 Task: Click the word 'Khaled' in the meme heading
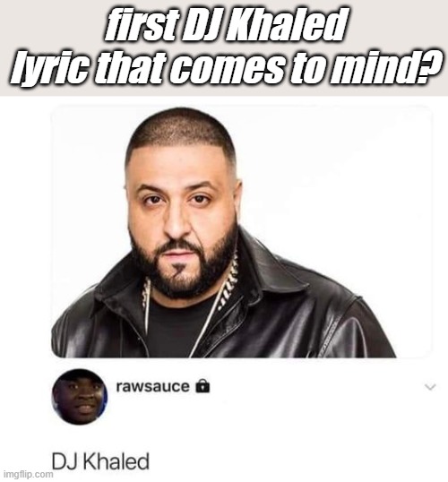point(285,24)
